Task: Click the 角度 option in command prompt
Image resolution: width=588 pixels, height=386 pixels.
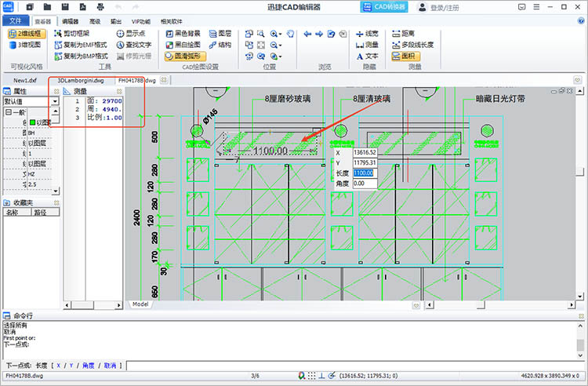Action: point(89,366)
